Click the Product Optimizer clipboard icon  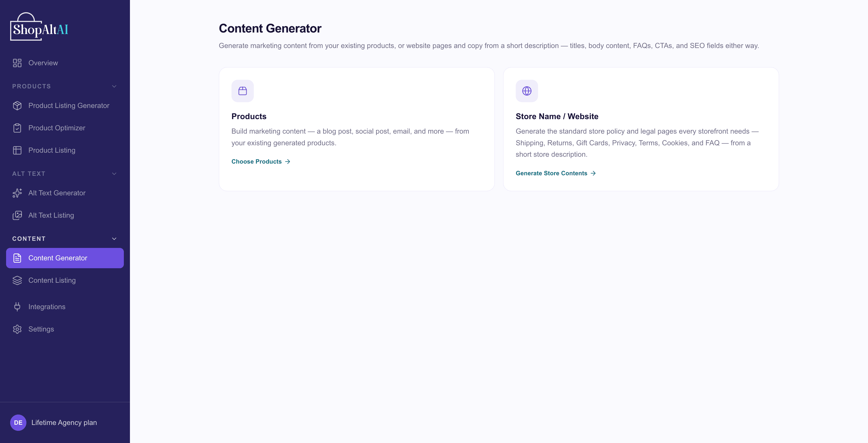pos(17,128)
